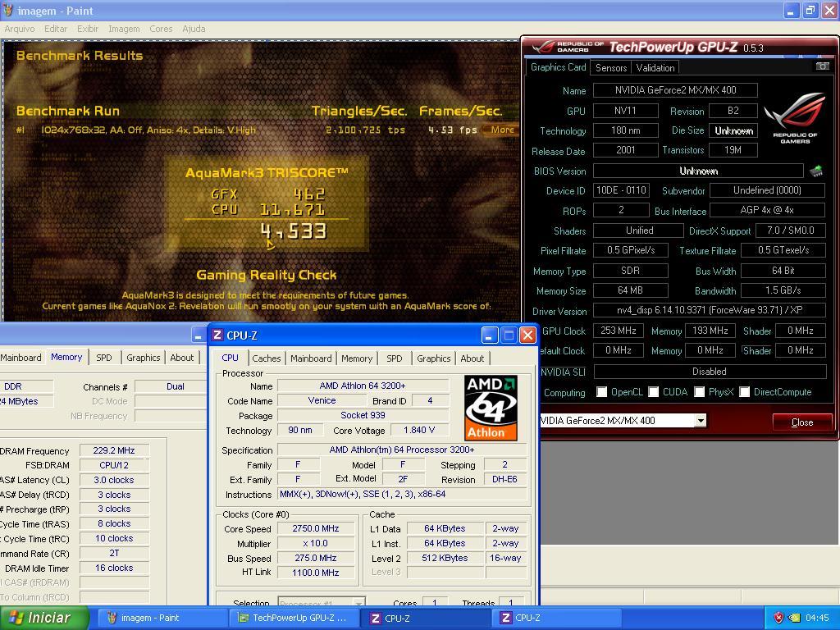Select SPD tab in background CPU-Z window
840x630 pixels.
pos(104,358)
